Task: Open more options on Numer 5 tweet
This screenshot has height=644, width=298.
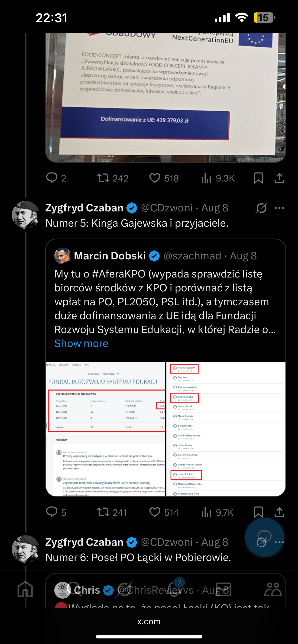Action: [279, 208]
